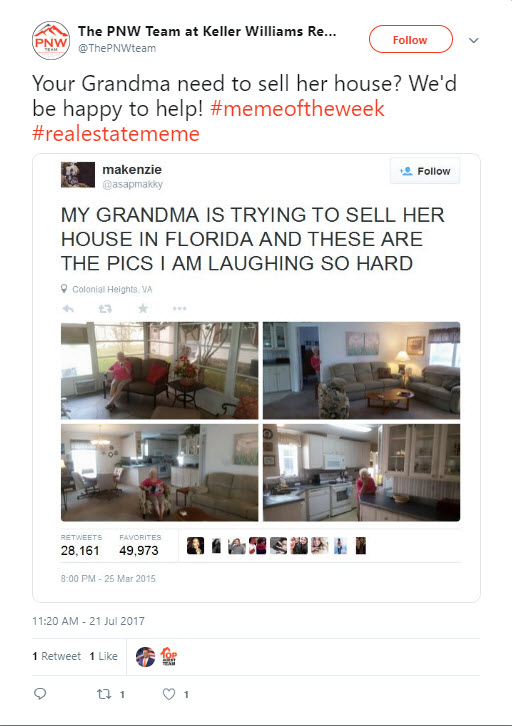This screenshot has width=512, height=726.
Task: Click the #memeoftheweek hashtag
Action: point(297,108)
